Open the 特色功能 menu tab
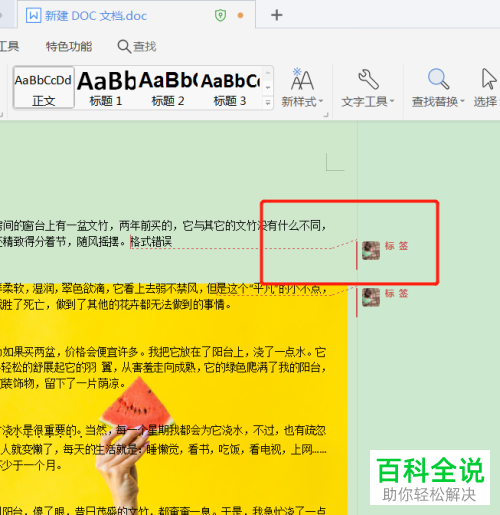 click(69, 46)
